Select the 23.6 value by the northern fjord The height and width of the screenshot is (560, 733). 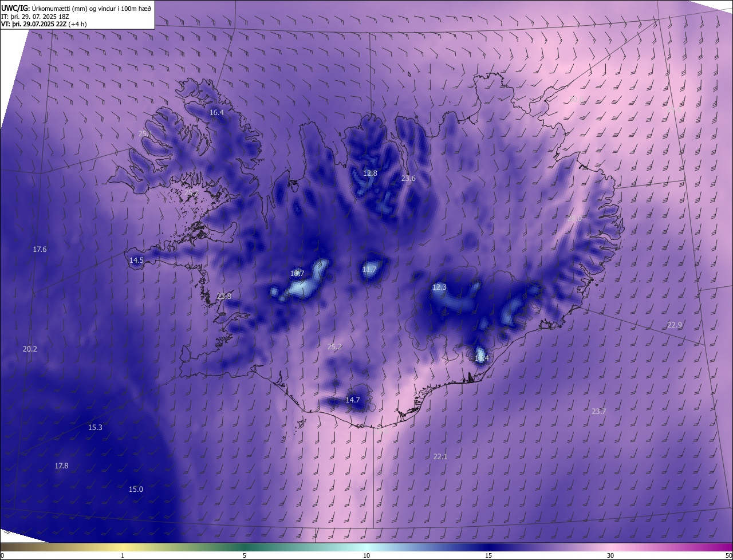(408, 179)
